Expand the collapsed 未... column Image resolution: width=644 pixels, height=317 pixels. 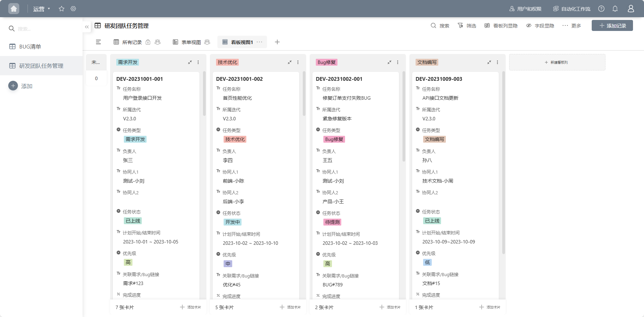pos(96,62)
